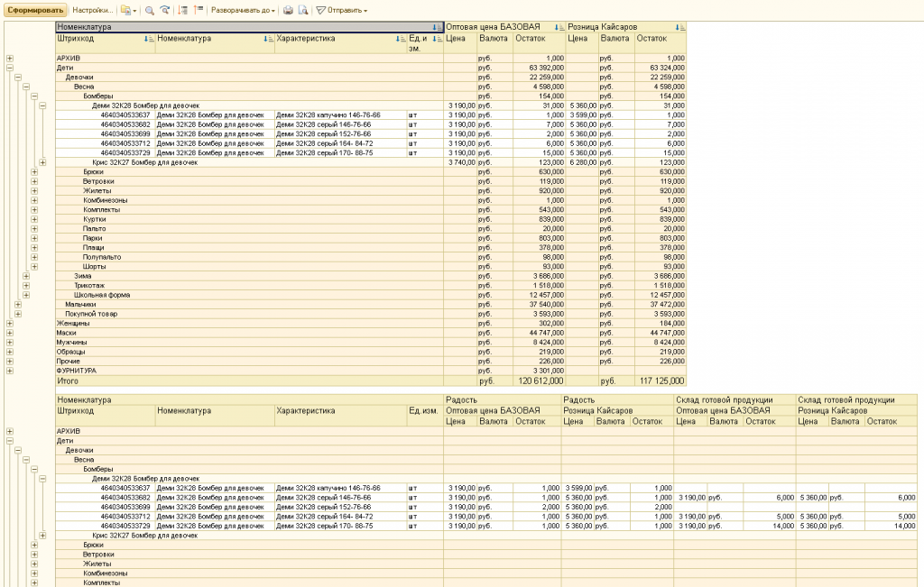Image resolution: width=924 pixels, height=587 pixels.
Task: Click the magnifier search icon in toolbar
Action: [x=150, y=10]
